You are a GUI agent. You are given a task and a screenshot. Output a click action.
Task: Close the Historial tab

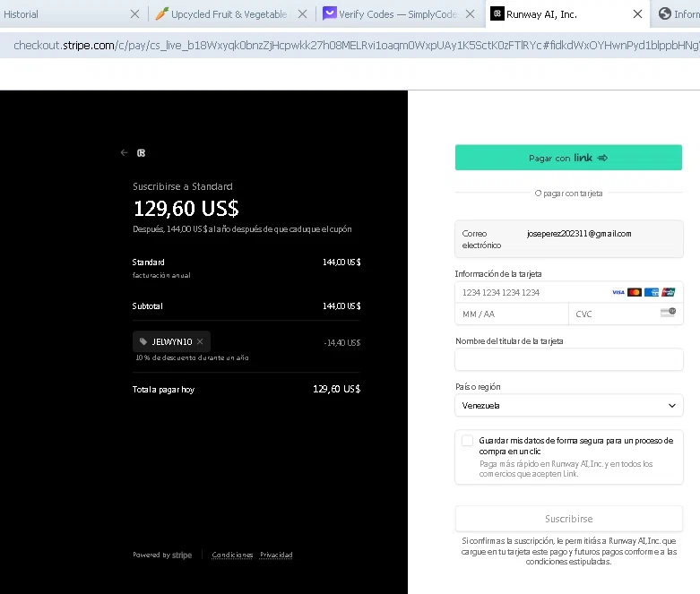pos(134,14)
